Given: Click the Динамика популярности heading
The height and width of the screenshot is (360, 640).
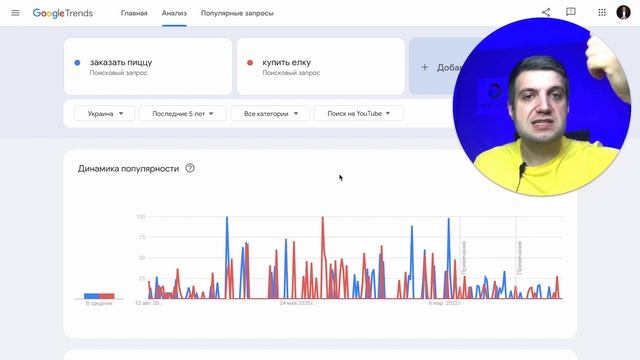Looking at the screenshot, I should pos(128,169).
